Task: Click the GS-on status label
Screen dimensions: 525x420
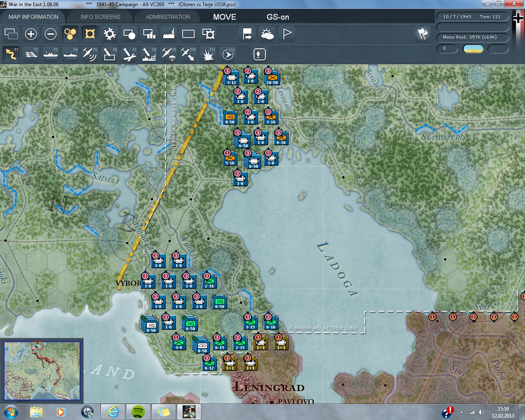Action: tap(278, 17)
